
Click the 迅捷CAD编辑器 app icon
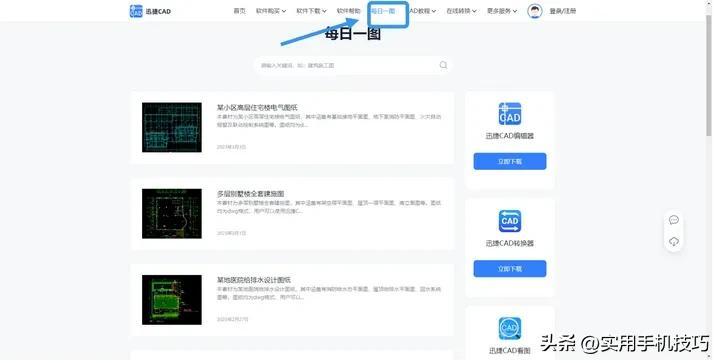click(x=510, y=114)
